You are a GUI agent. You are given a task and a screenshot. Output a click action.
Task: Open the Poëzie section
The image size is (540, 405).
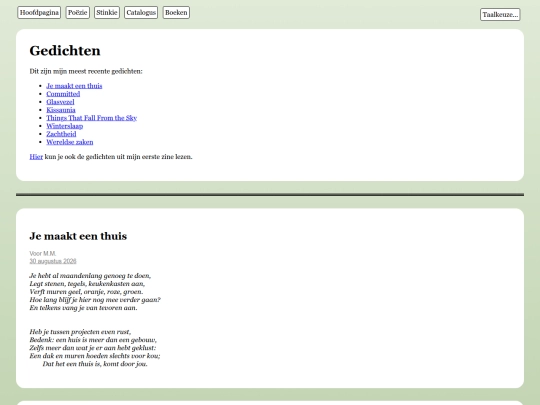(x=77, y=13)
